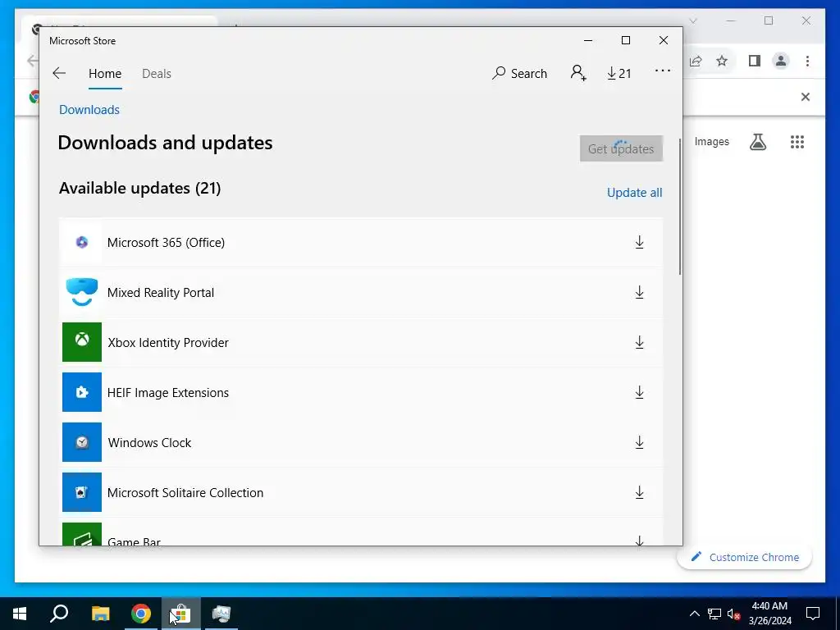The height and width of the screenshot is (630, 840).
Task: Select the Xbox Identity Provider name text
Action: tap(168, 343)
